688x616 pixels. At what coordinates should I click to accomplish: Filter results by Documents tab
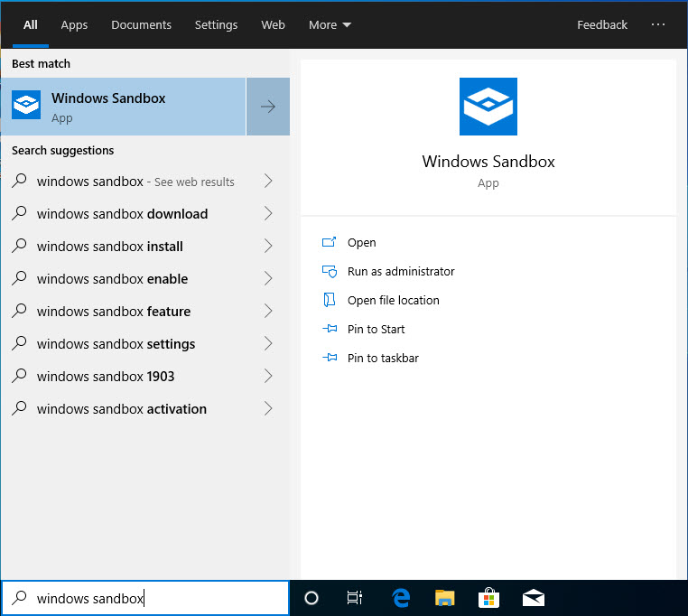tap(141, 25)
